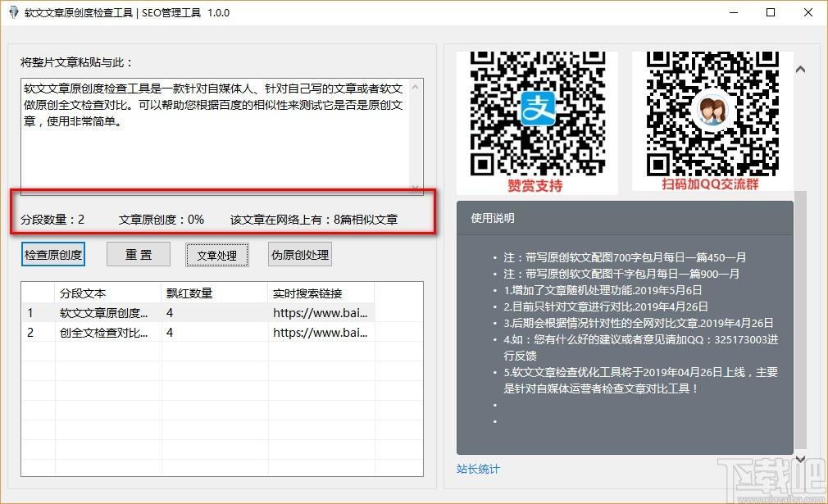The width and height of the screenshot is (828, 504).
Task: Click the text area scroll-up arrow
Action: 416,87
